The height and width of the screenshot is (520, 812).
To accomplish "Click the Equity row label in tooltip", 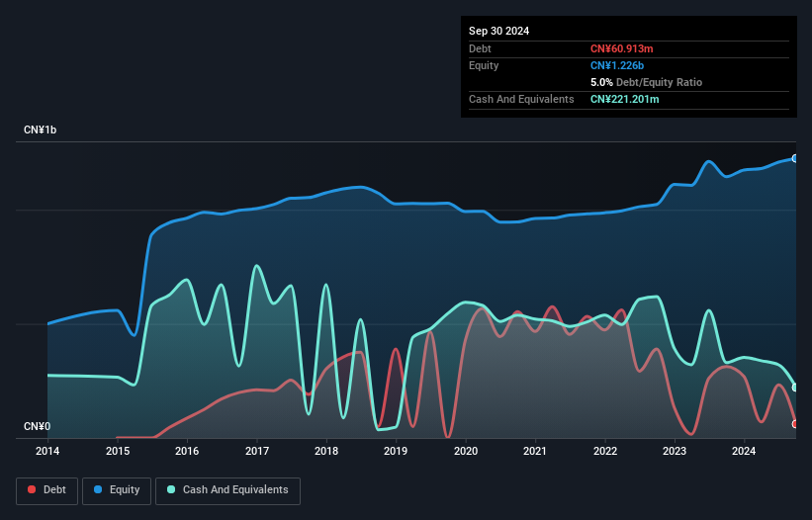I will coord(484,65).
